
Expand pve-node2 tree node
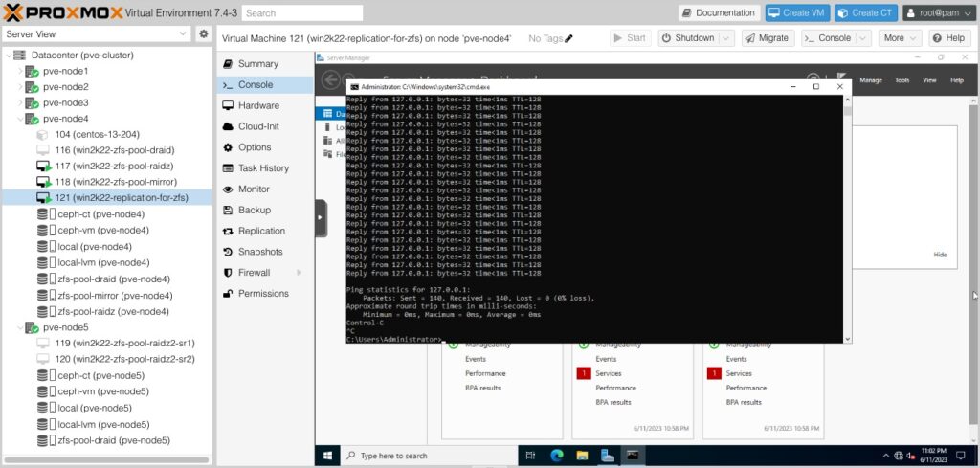click(21, 87)
